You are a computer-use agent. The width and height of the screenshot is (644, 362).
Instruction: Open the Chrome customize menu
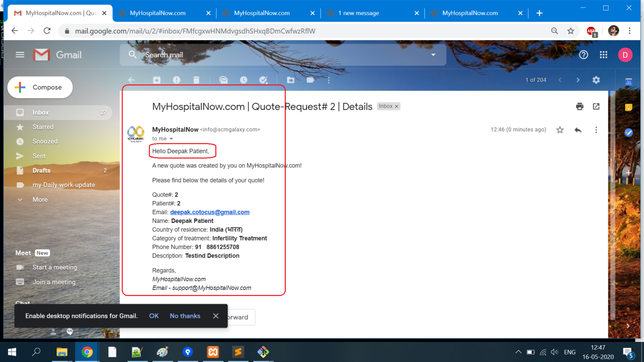pos(629,31)
